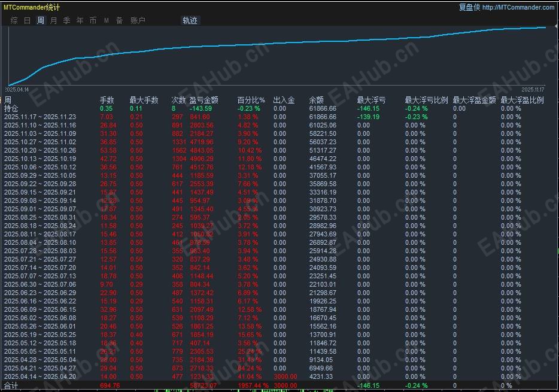Open the 季 quarterly tab
Viewport: 559px width, 392px height.
[66, 21]
